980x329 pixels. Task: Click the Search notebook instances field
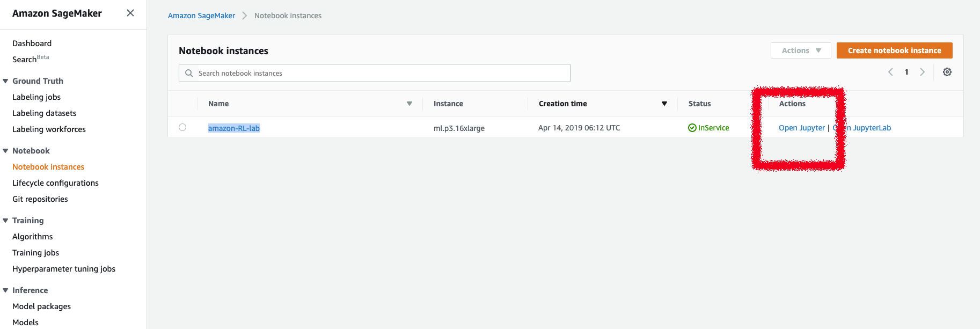375,73
